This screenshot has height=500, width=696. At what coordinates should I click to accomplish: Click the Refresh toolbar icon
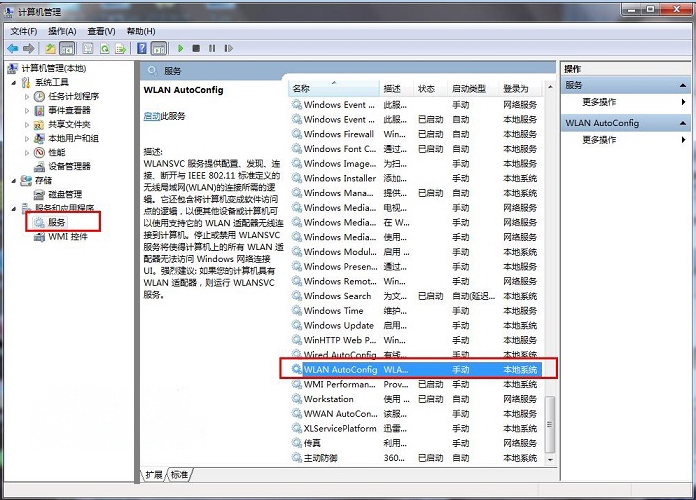pyautogui.click(x=105, y=48)
